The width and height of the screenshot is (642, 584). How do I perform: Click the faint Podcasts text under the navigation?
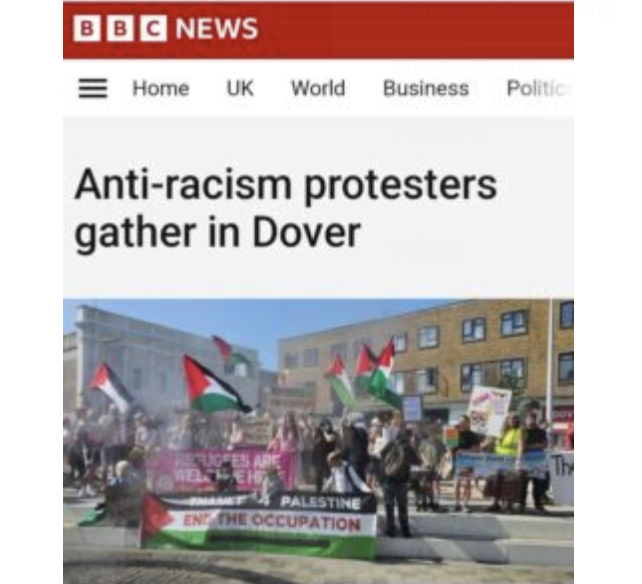440,129
